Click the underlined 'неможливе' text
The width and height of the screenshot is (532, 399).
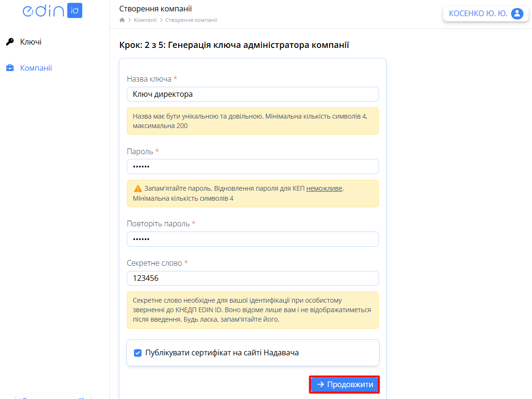[324, 188]
